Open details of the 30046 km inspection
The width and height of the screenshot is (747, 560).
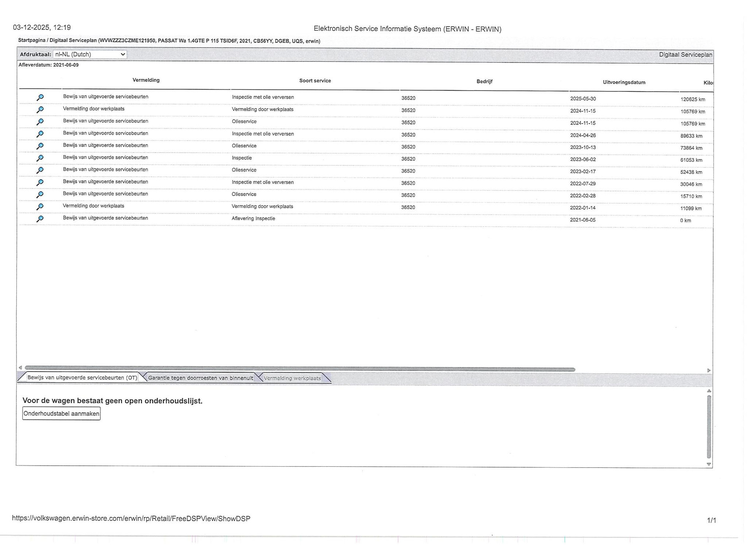(x=40, y=182)
